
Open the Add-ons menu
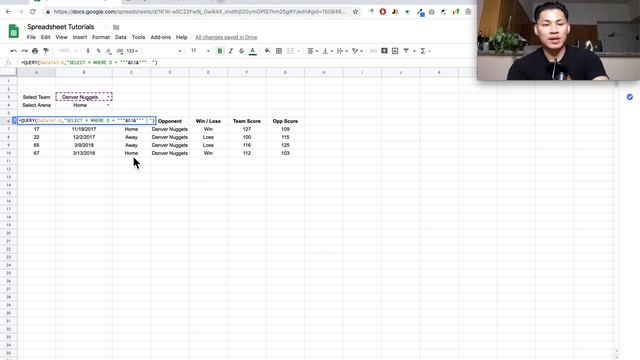pyautogui.click(x=160, y=37)
